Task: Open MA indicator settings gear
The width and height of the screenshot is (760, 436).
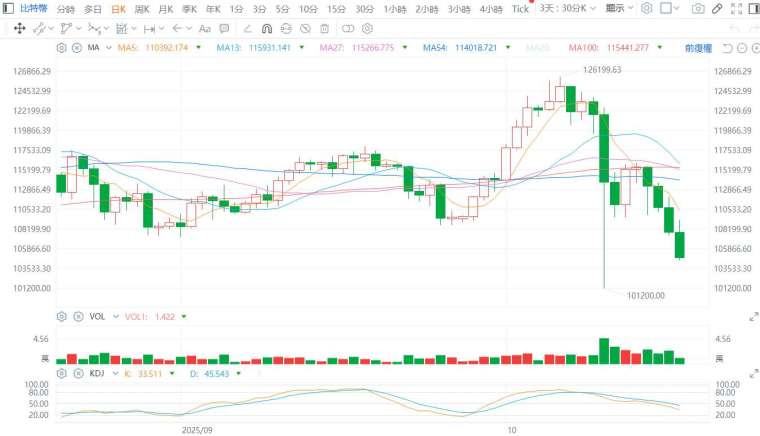Action: 62,48
